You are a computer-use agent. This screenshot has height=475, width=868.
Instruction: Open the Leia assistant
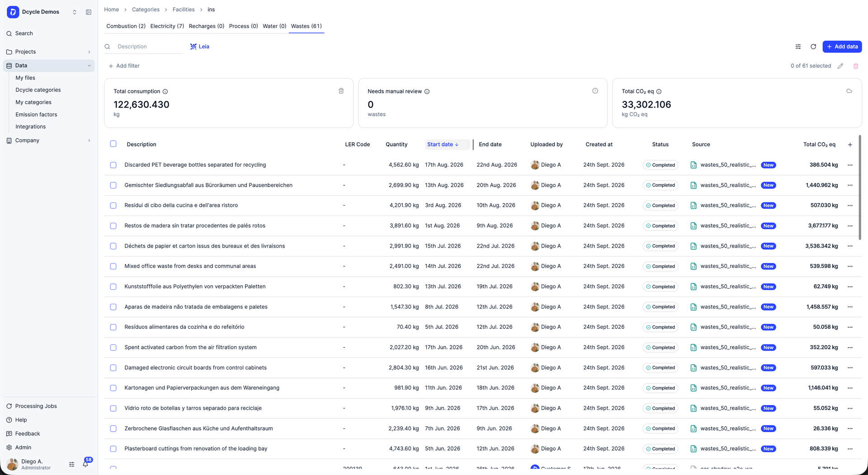click(199, 47)
